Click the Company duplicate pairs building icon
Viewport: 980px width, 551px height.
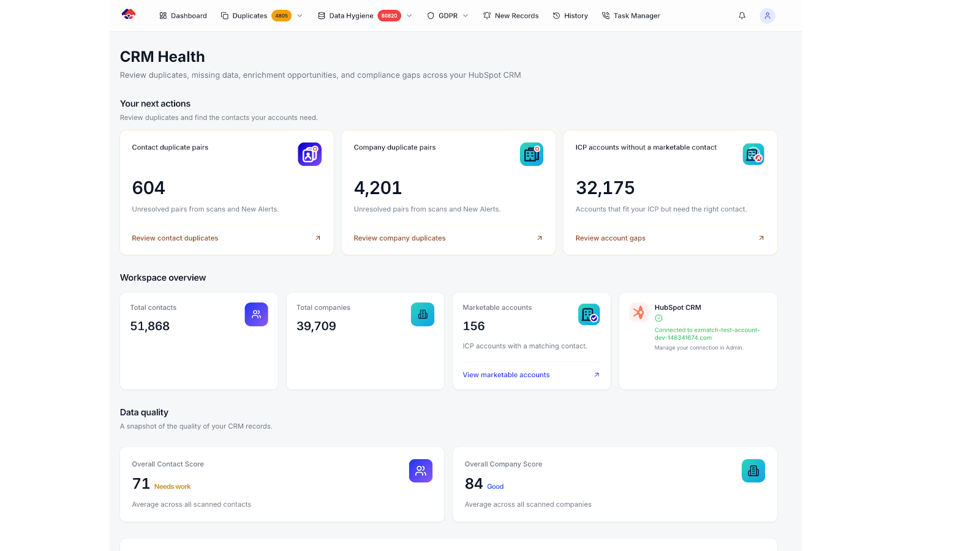click(x=532, y=154)
